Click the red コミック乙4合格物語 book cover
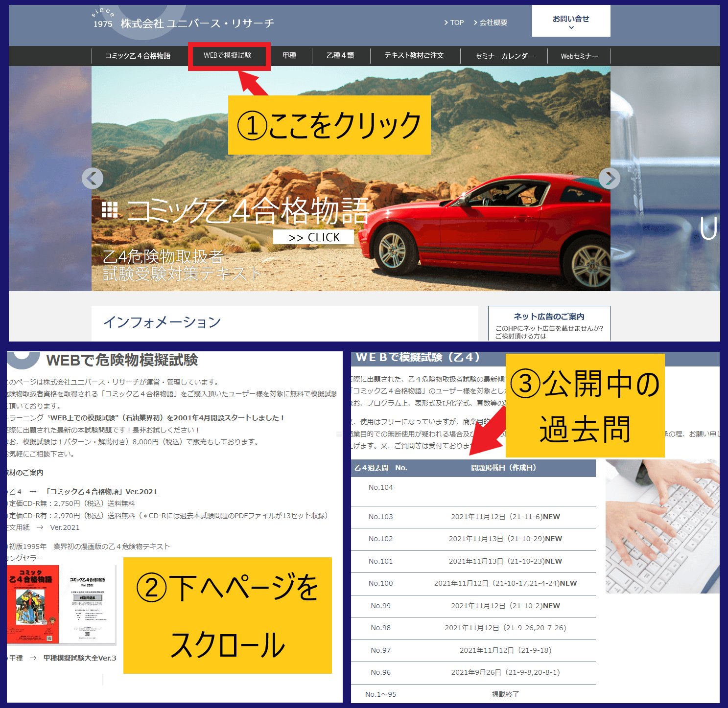 [x=33, y=604]
